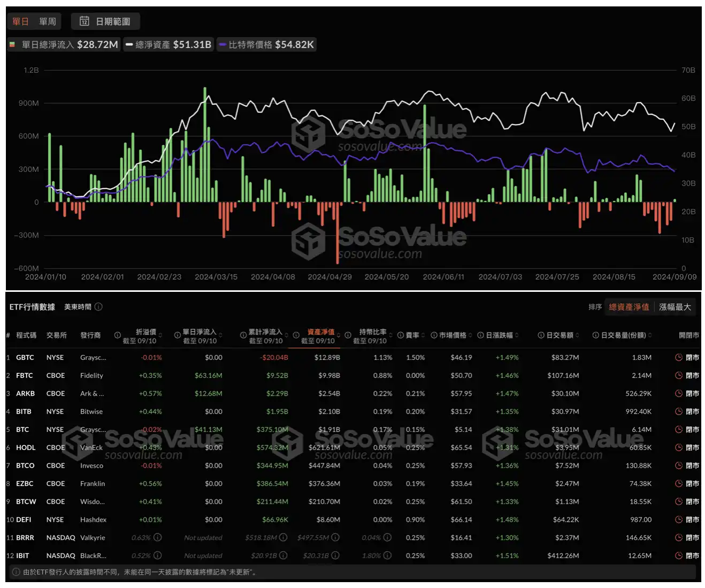The height and width of the screenshot is (588, 705).
Task: Sort table by 漲幅最大
Action: pos(675,307)
